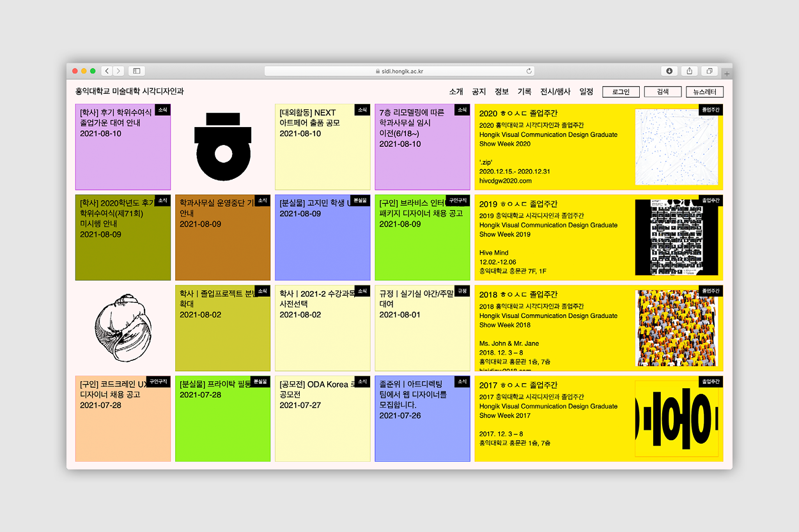Viewport: 799px width, 532px height.
Task: Click the 'Ms. John & Mr. Jane' text
Action: click(x=509, y=344)
